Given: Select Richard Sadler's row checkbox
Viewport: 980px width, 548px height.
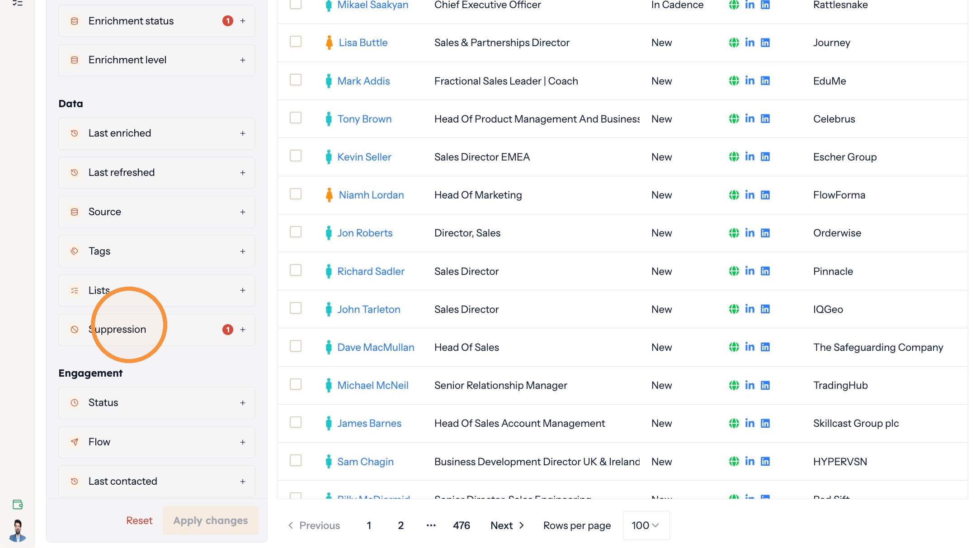Looking at the screenshot, I should (296, 270).
